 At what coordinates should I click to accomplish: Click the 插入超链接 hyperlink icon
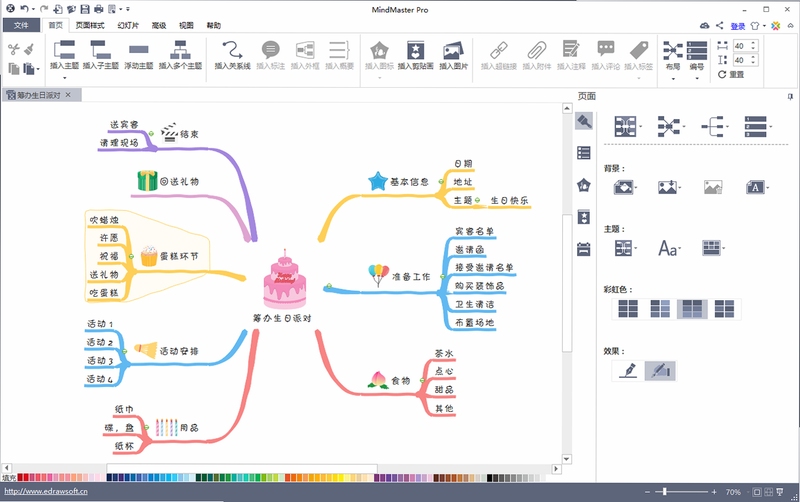pos(498,50)
